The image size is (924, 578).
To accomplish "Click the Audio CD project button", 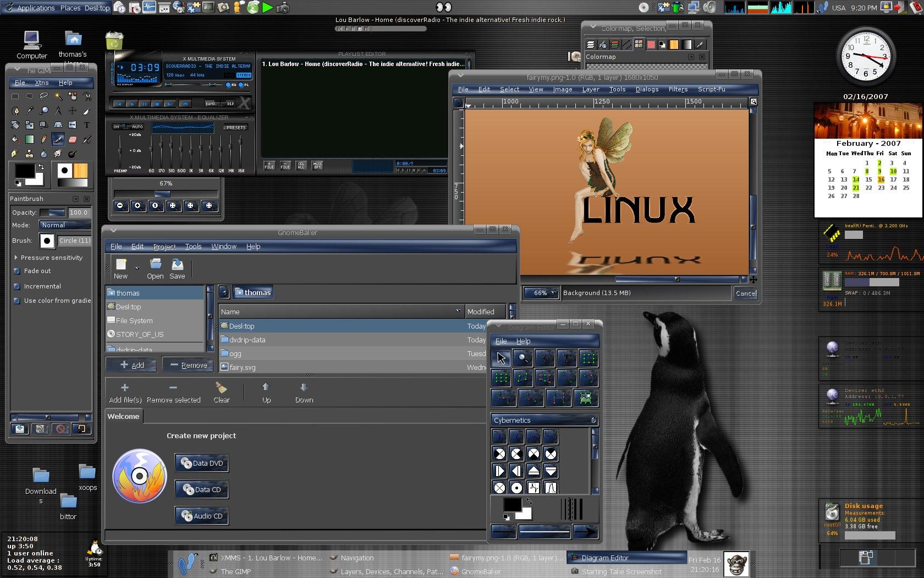I will [202, 516].
